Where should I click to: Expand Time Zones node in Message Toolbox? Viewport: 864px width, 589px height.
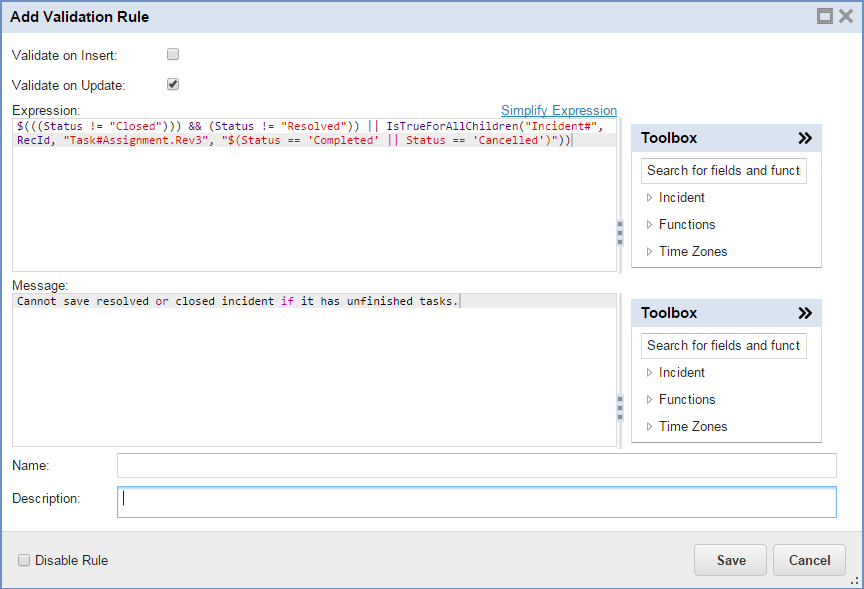(x=649, y=426)
